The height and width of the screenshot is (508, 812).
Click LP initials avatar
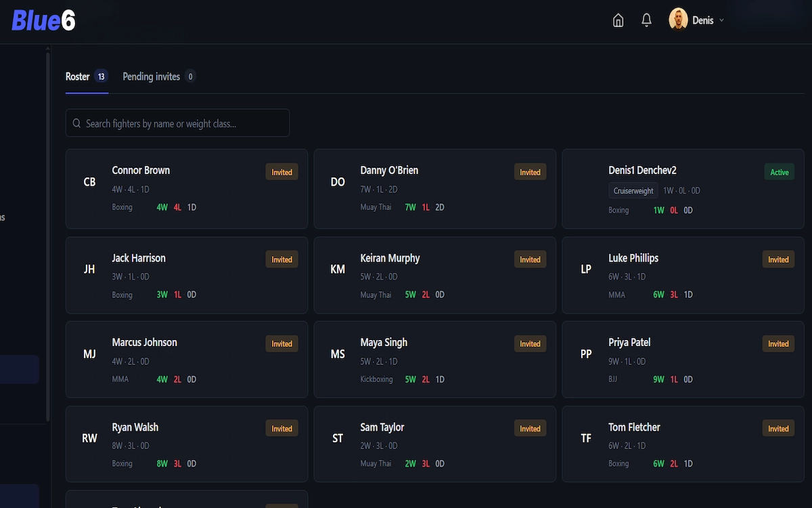click(586, 270)
